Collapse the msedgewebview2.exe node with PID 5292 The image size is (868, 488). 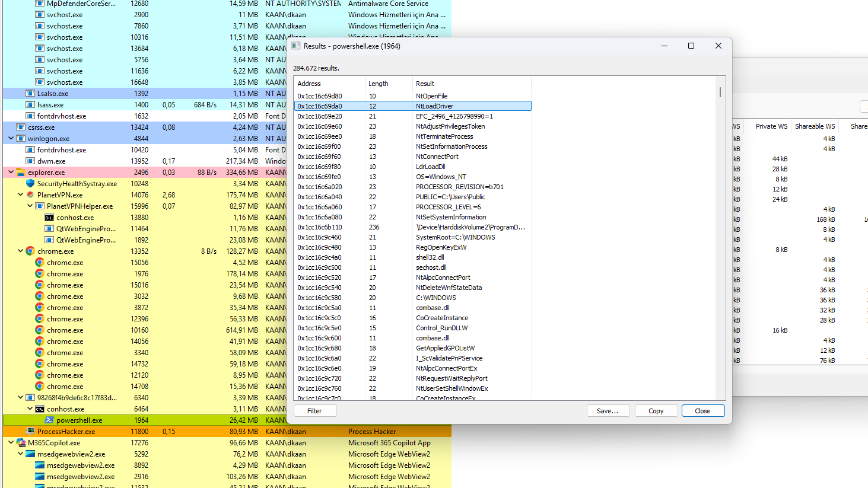click(x=20, y=454)
